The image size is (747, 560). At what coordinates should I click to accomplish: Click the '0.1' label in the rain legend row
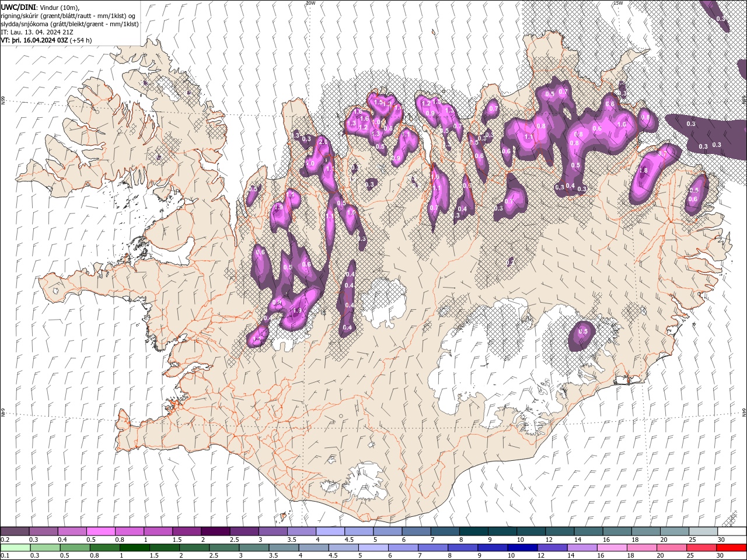(5, 555)
